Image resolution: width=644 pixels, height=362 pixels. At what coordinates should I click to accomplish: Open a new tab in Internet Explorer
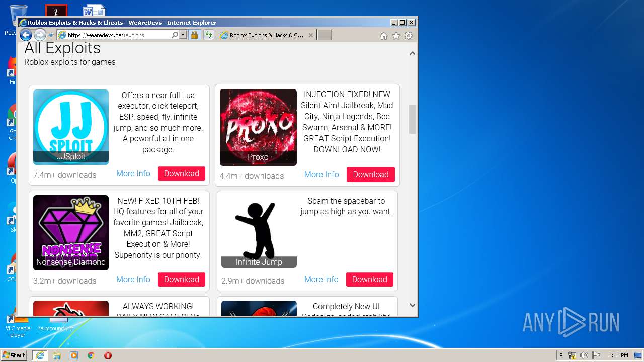tap(324, 35)
